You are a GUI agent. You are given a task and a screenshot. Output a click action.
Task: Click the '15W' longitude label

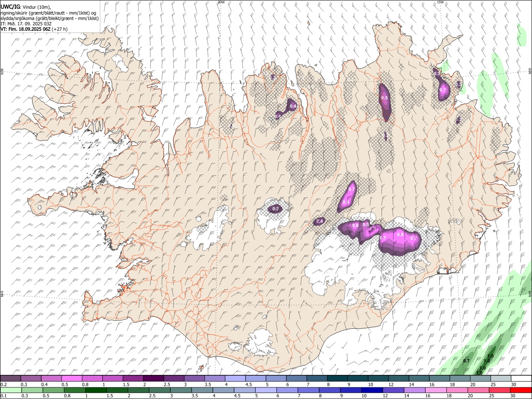440,2
